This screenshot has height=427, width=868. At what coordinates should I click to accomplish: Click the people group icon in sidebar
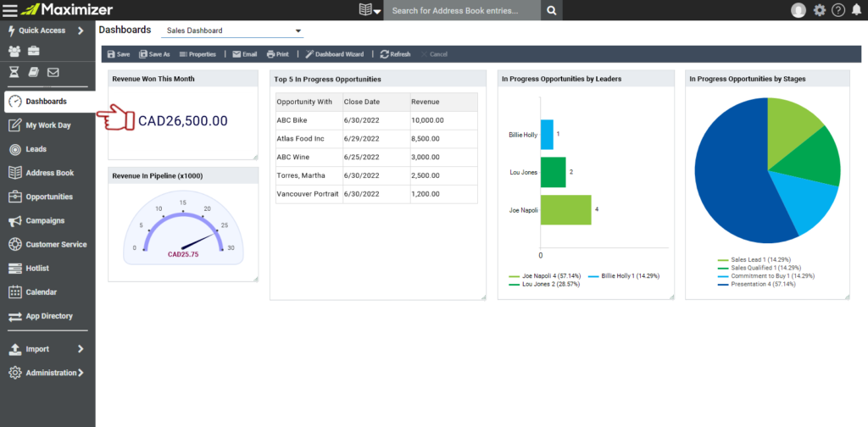pos(14,52)
